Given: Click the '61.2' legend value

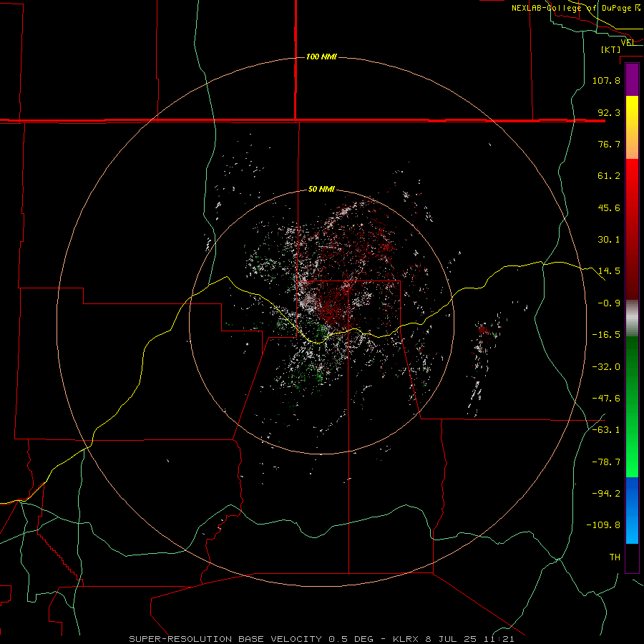Looking at the screenshot, I should 609,176.
